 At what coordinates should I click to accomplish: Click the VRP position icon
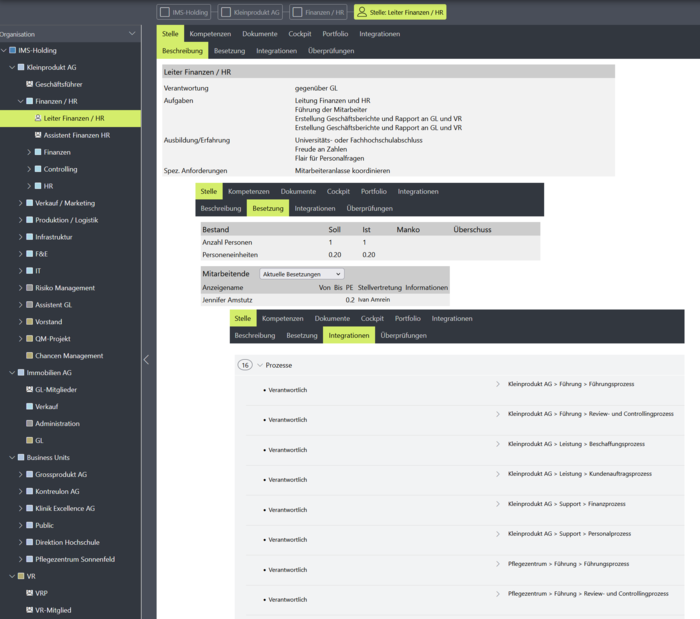(29, 593)
